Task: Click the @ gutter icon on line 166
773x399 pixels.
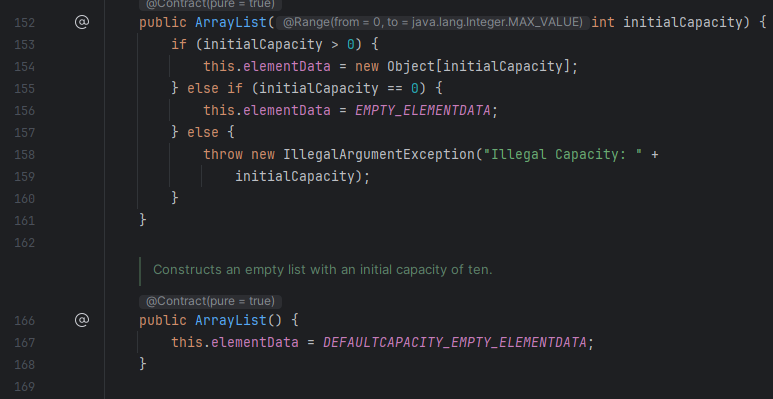Action: [82, 320]
